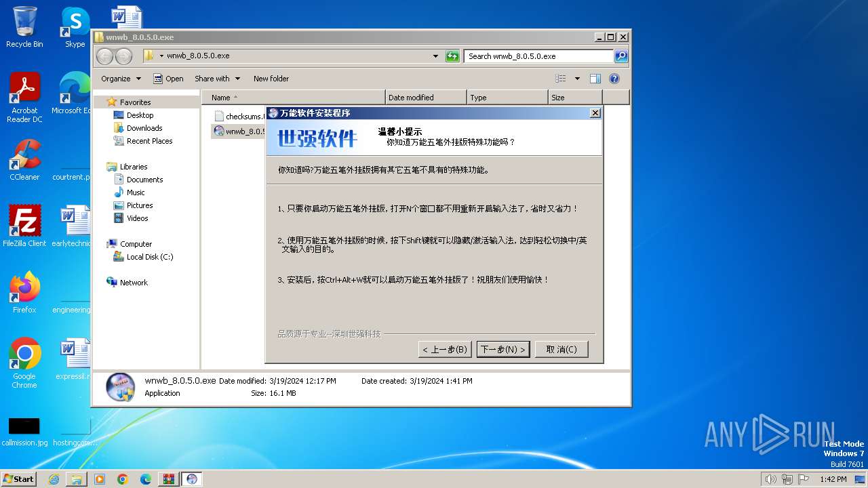Expand the Share with dropdown
The width and height of the screenshot is (868, 488).
click(216, 79)
